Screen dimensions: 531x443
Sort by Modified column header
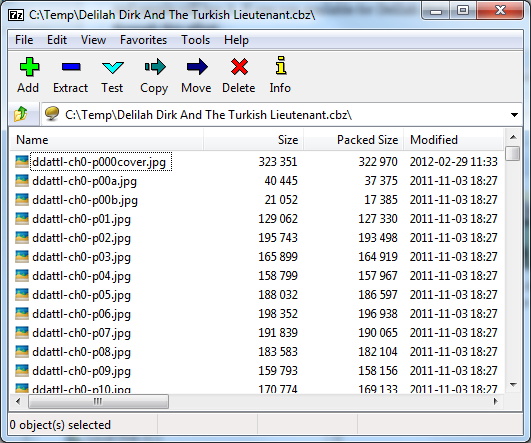453,140
